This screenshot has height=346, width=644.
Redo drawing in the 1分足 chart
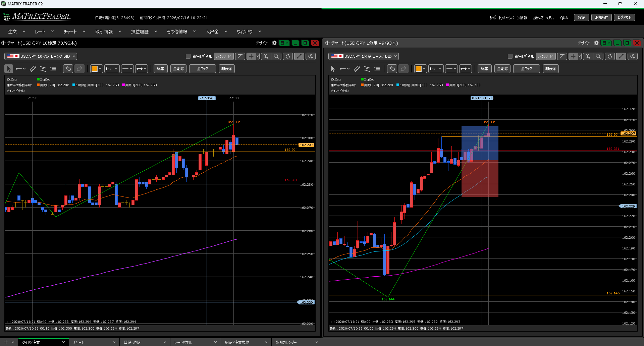point(404,69)
